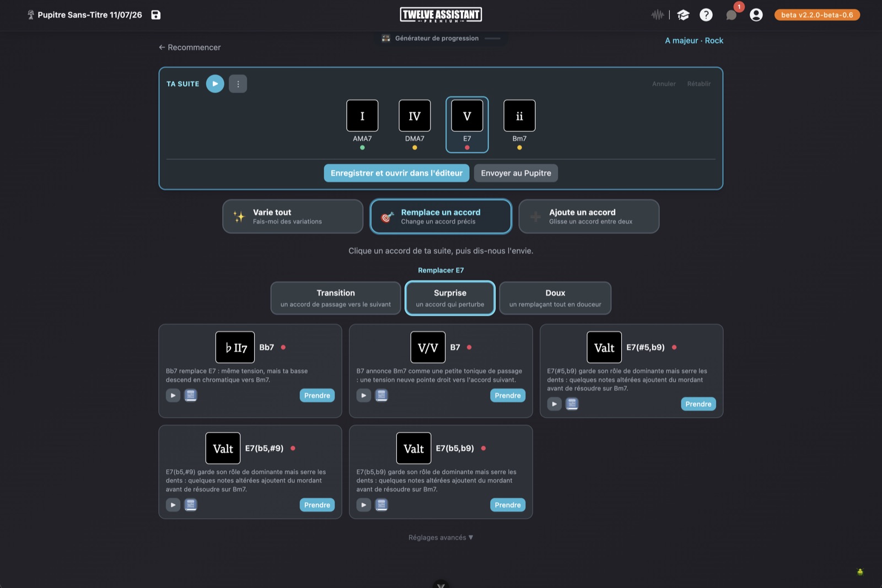Image resolution: width=882 pixels, height=588 pixels.
Task: Select the Surprise replacement style
Action: (x=450, y=298)
